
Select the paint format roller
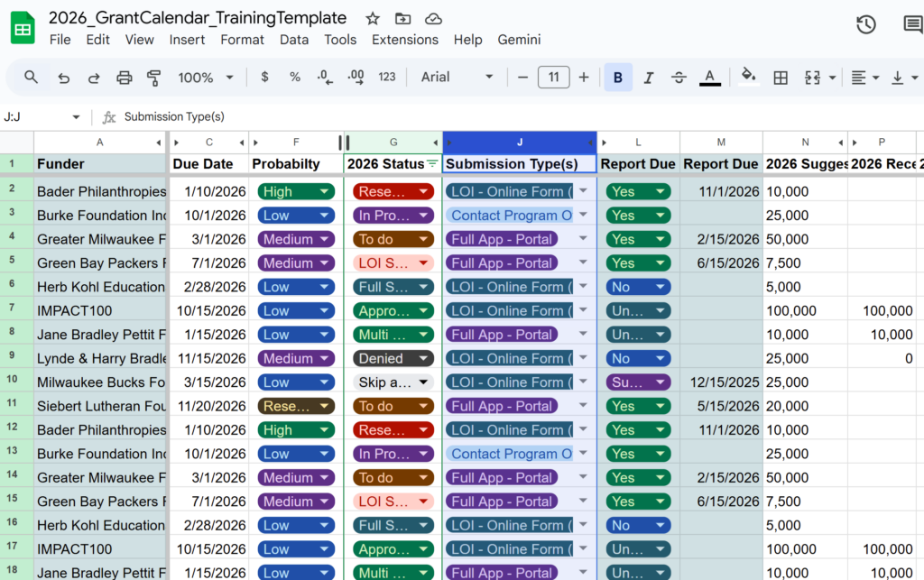point(153,78)
